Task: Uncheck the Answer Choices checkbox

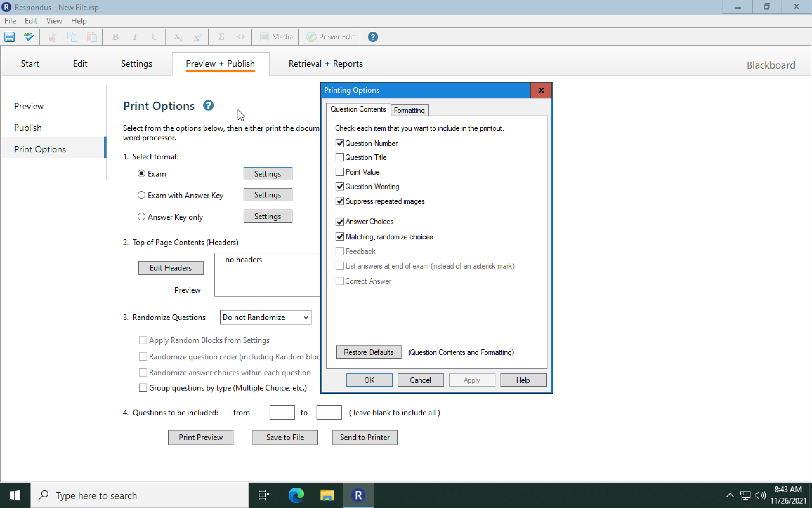Action: coord(340,221)
